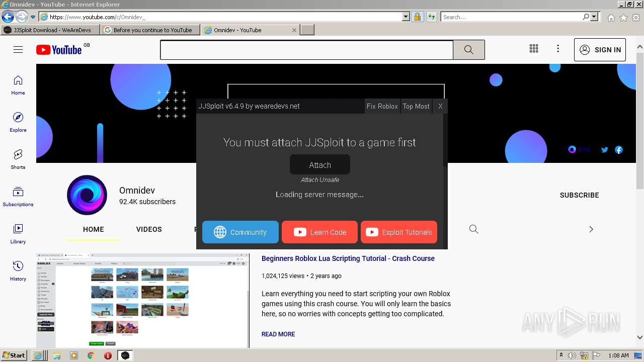Viewport: 644px width, 362px height.
Task: Switch to JJSploit Download - WeAreDevs tab
Action: pos(50,30)
